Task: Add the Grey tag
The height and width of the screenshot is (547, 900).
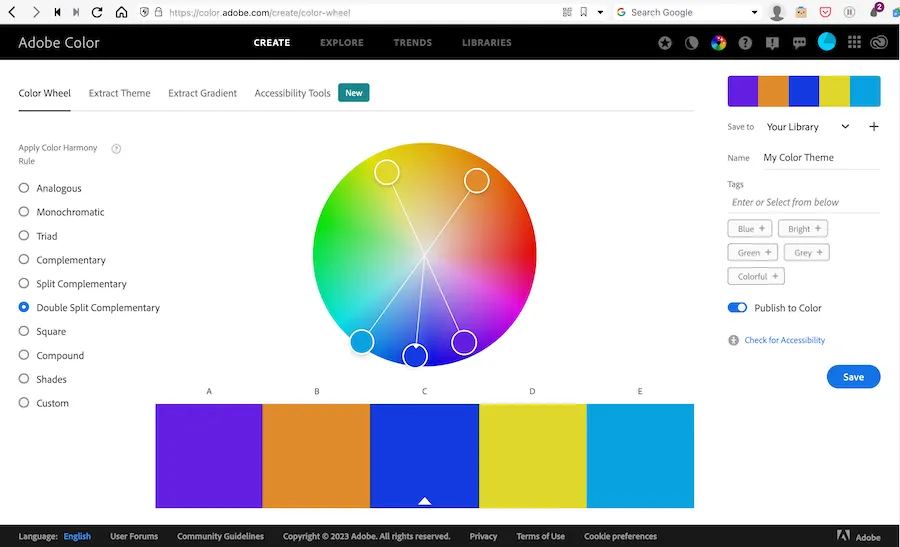Action: pyautogui.click(x=806, y=253)
